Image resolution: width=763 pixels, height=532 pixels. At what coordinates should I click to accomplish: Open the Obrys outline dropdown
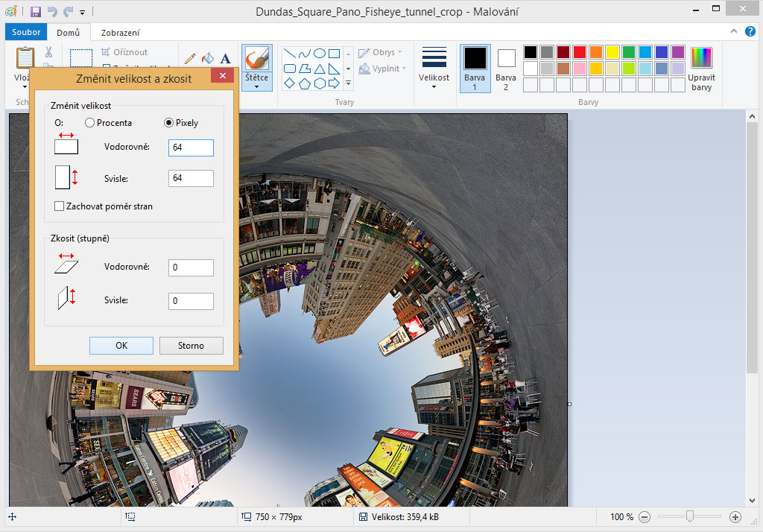click(x=381, y=52)
